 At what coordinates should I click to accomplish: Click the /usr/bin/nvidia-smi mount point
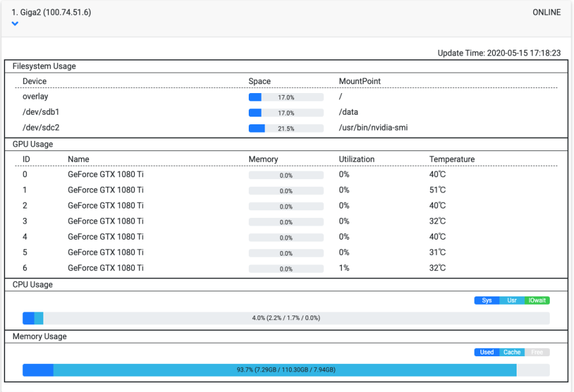[x=373, y=127]
